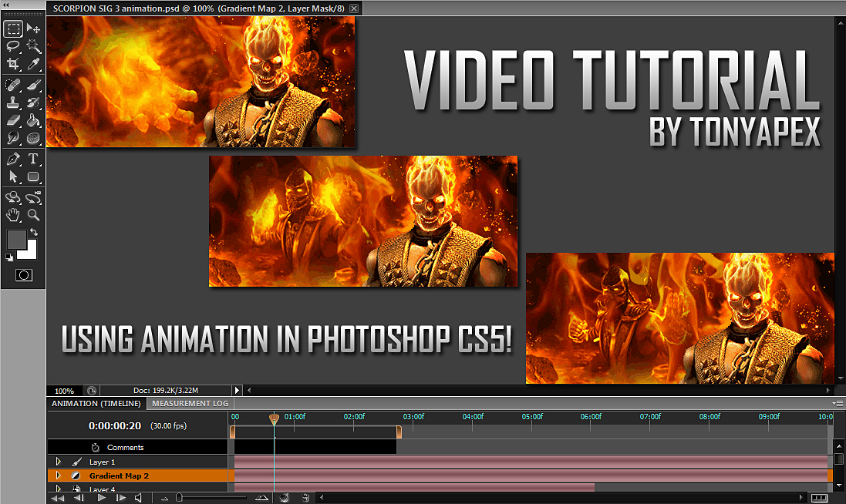Switch to the Animation (Timeline) tab
The width and height of the screenshot is (846, 504).
point(96,404)
